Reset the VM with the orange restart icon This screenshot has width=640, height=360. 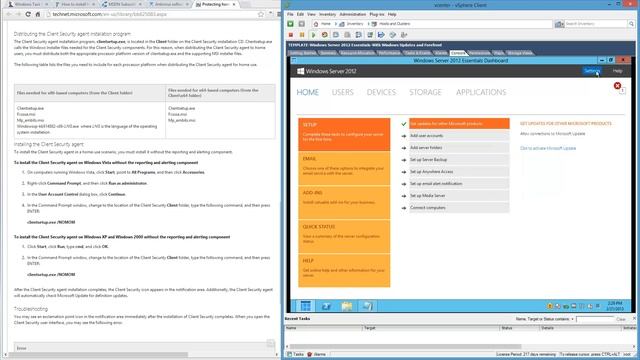pyautogui.click(x=324, y=35)
